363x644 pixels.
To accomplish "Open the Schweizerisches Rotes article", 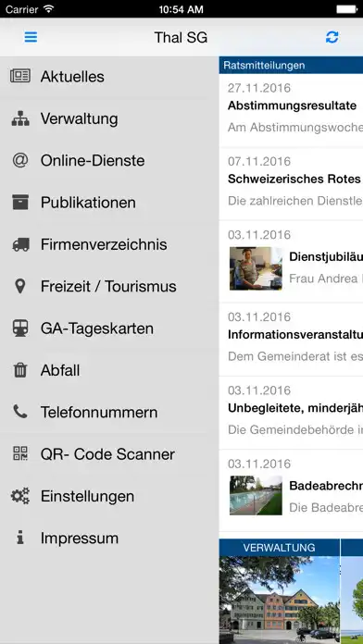I will coord(291,183).
